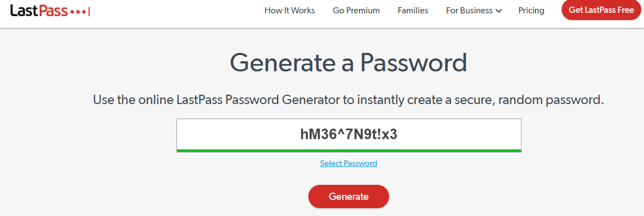The width and height of the screenshot is (644, 216).
Task: View the Pricing page
Action: pyautogui.click(x=531, y=11)
